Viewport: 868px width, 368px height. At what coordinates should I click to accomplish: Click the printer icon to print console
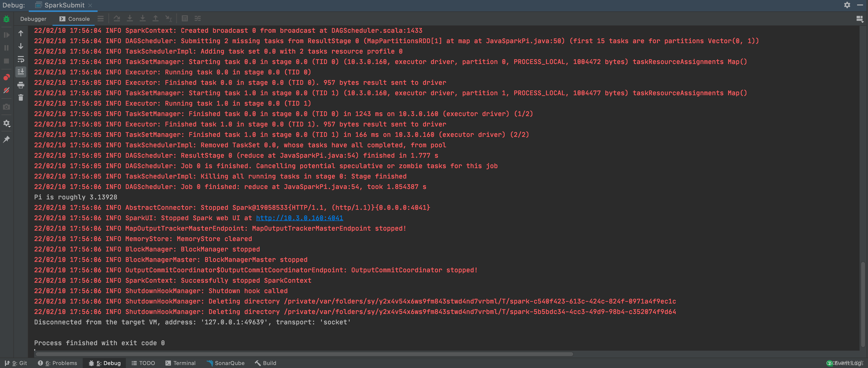coord(21,85)
